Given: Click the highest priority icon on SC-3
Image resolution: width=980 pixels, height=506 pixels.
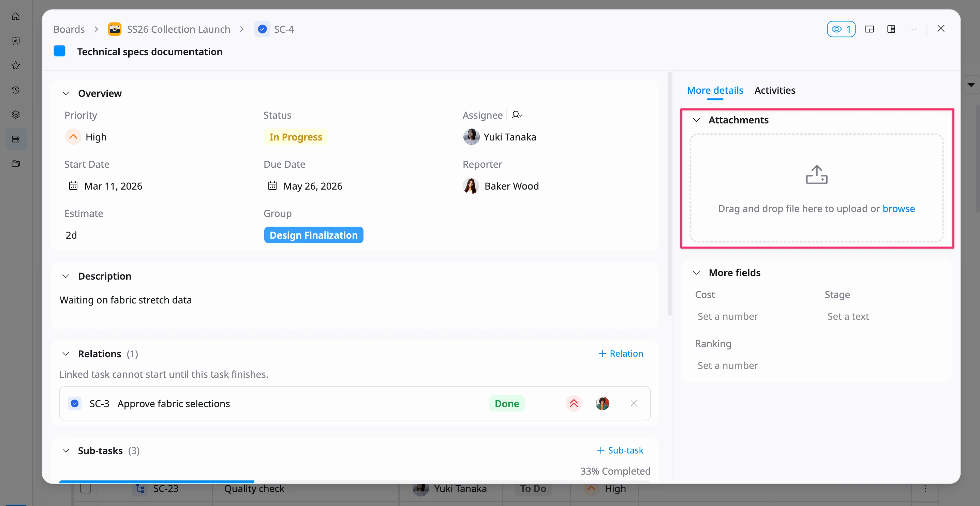Looking at the screenshot, I should point(574,403).
